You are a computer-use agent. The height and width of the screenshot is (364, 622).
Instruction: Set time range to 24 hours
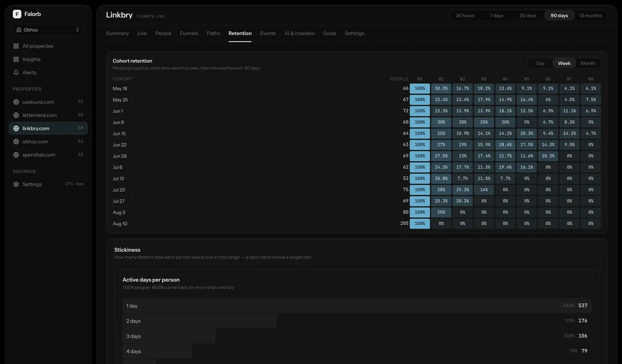[465, 16]
